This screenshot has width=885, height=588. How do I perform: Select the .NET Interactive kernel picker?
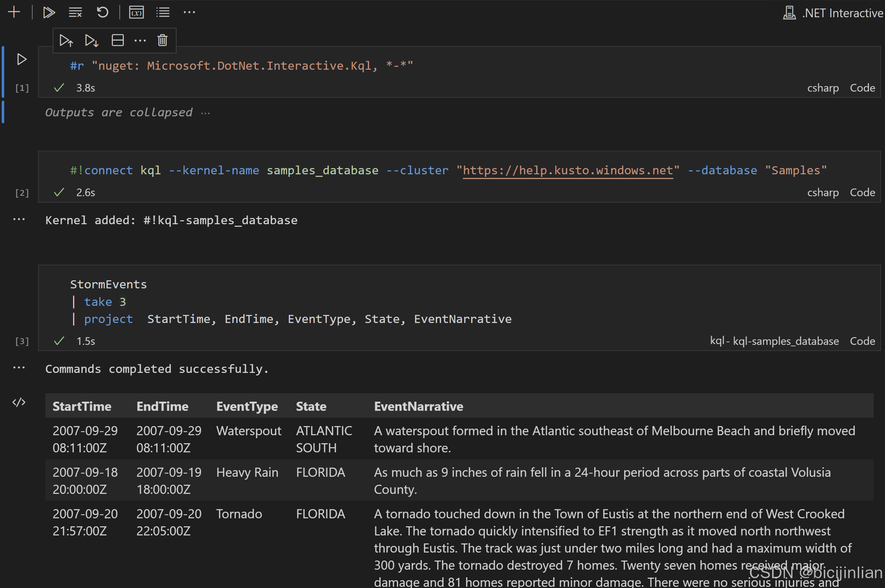pos(834,13)
